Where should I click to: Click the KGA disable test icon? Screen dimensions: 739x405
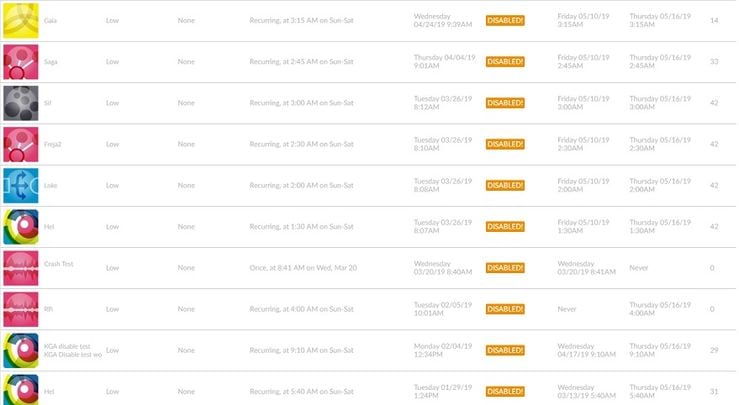coord(20,350)
